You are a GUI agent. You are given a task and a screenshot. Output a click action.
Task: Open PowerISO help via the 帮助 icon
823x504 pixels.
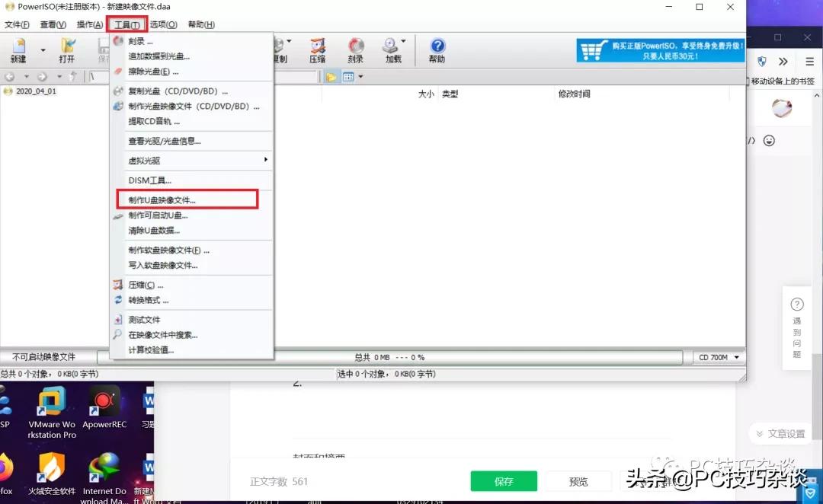point(436,48)
